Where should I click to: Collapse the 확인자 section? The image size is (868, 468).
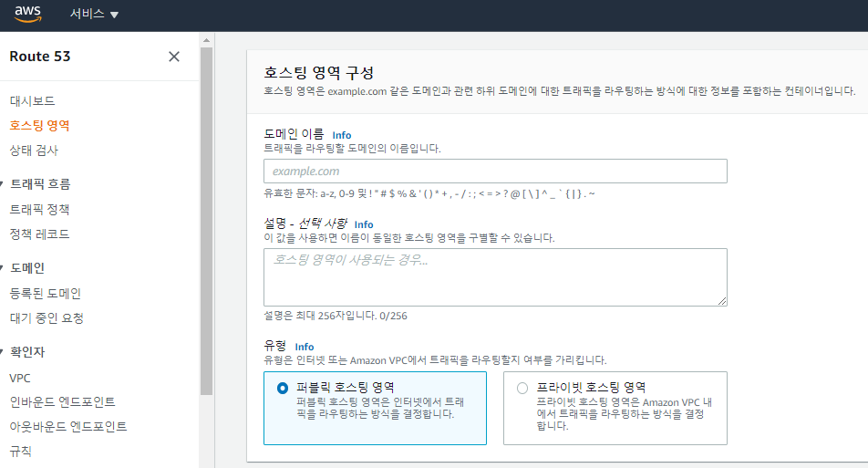click(2, 352)
